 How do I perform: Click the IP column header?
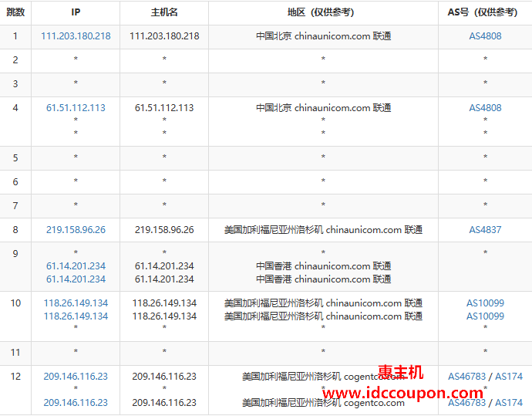(76, 12)
